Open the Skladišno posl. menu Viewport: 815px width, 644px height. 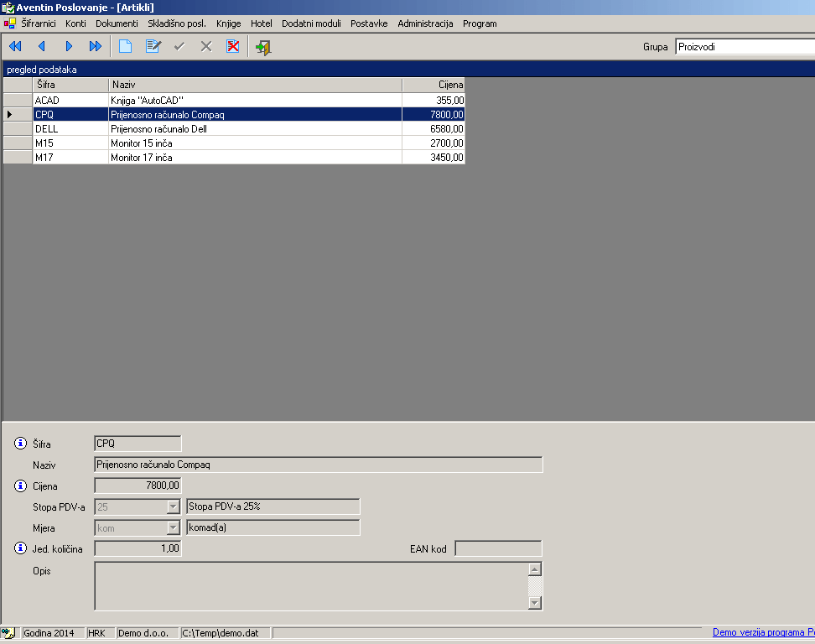(x=177, y=23)
